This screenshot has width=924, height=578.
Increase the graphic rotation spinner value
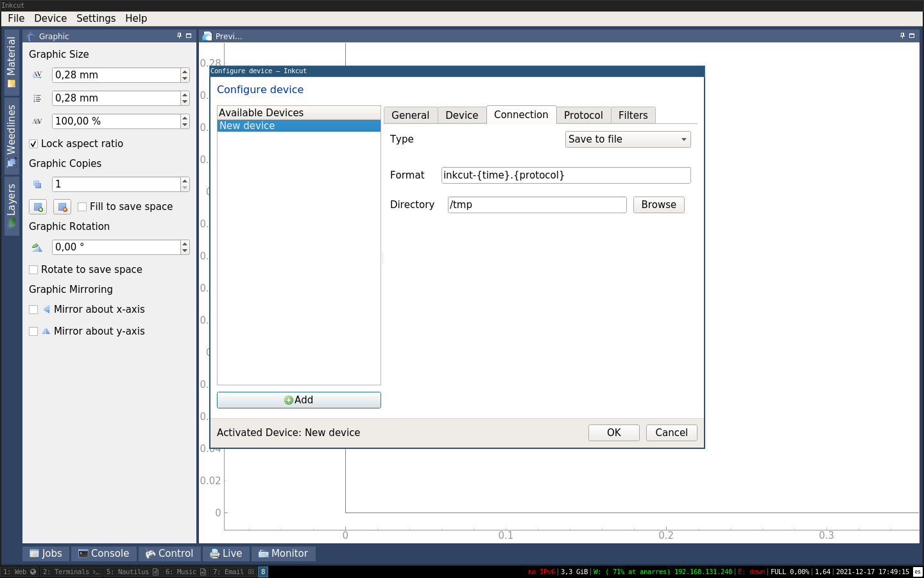click(185, 244)
